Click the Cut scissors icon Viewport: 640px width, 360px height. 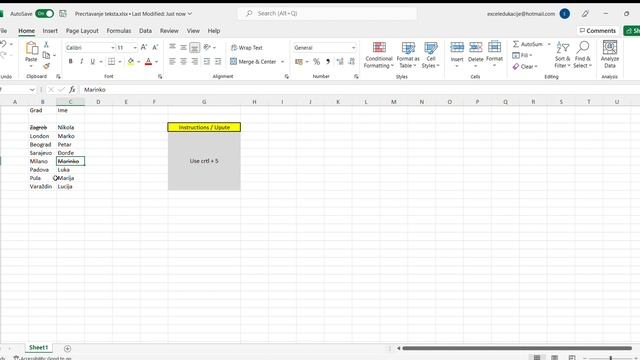(46, 44)
